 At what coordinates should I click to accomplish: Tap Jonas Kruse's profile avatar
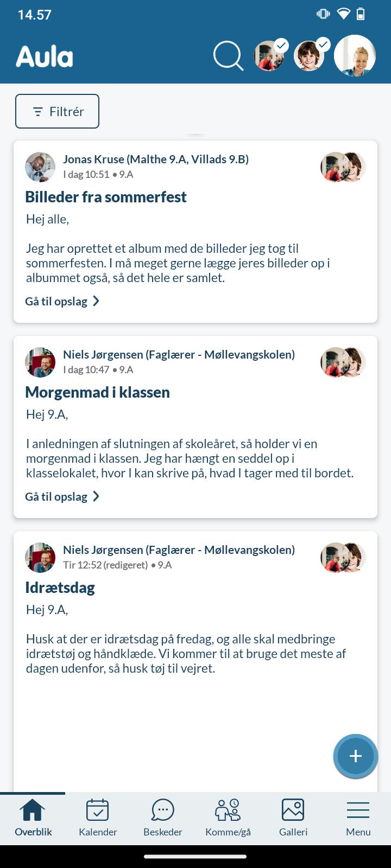[40, 167]
